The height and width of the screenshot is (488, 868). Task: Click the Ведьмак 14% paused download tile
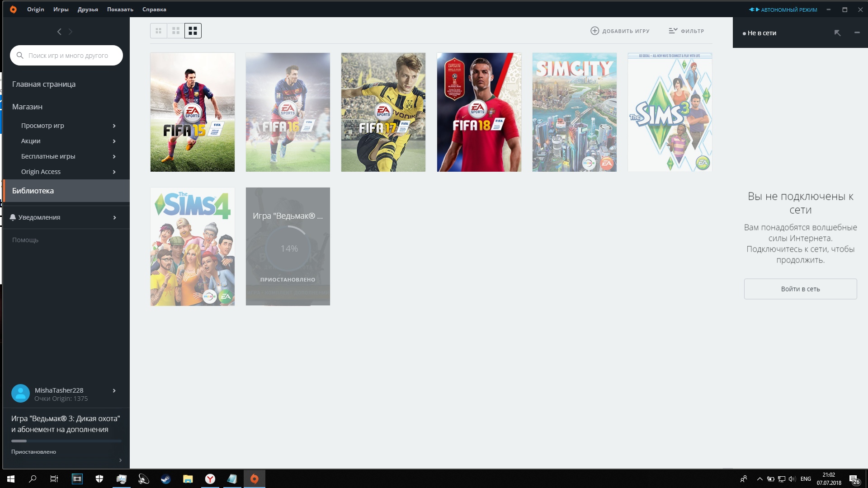(288, 247)
